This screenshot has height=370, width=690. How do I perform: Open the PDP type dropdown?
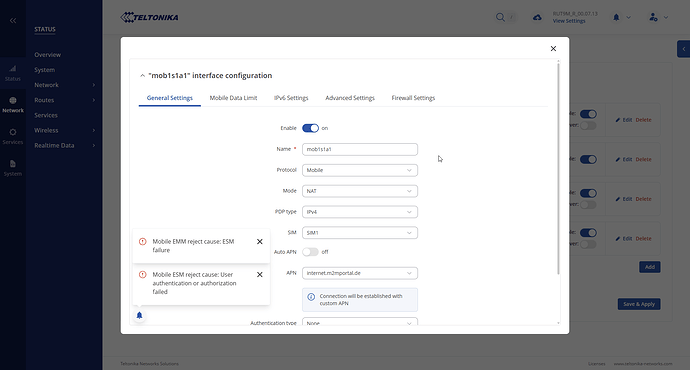(360, 212)
